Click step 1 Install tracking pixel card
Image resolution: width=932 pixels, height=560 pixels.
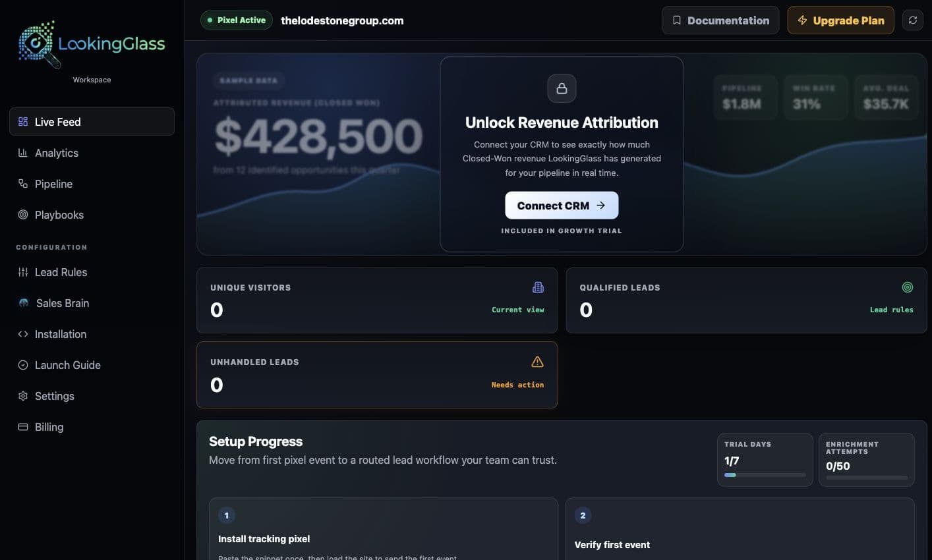pos(384,529)
